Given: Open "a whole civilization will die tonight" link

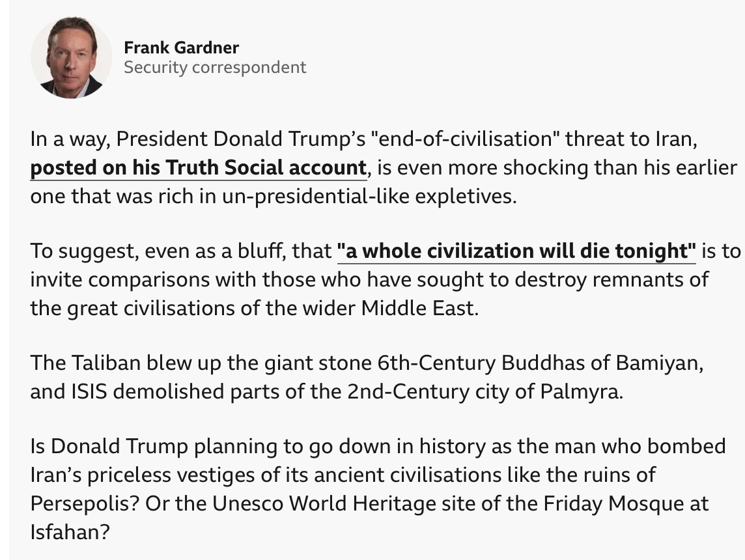Looking at the screenshot, I should (516, 251).
